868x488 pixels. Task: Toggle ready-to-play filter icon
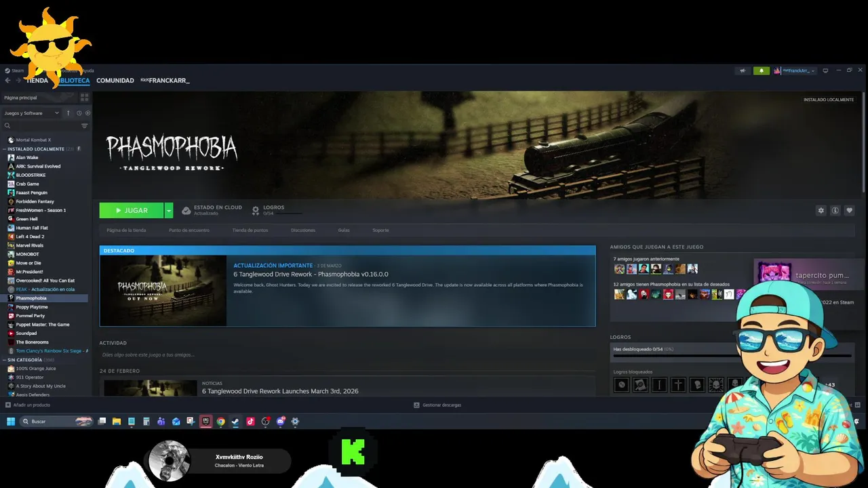(87, 113)
